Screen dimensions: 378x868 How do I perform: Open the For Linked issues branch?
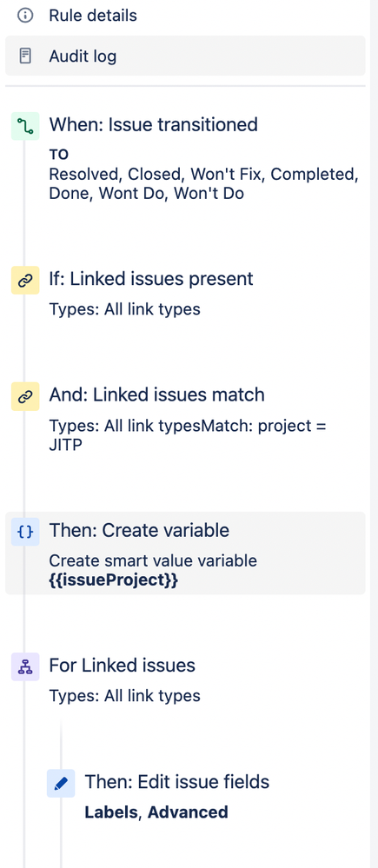[x=185, y=679]
